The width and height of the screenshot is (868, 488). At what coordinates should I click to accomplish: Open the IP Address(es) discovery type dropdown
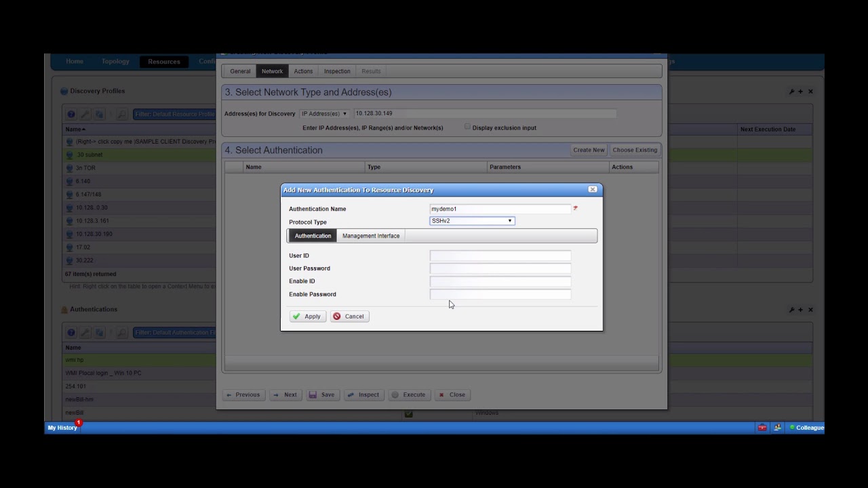click(x=324, y=114)
